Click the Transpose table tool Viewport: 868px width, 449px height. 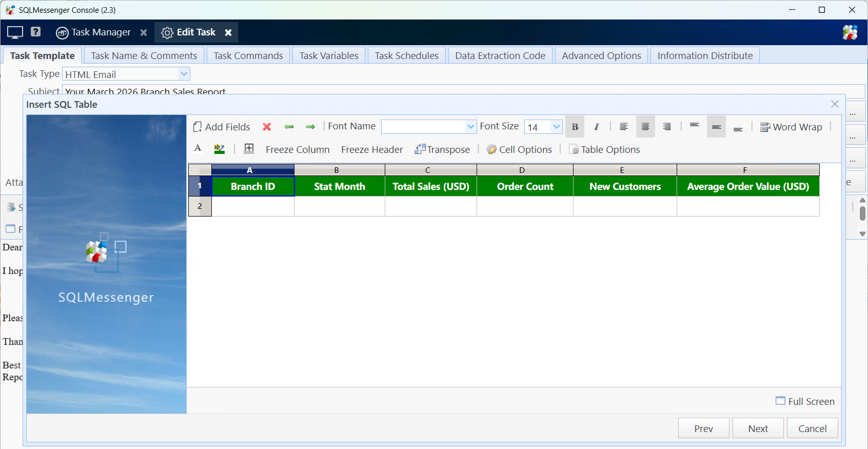[442, 149]
